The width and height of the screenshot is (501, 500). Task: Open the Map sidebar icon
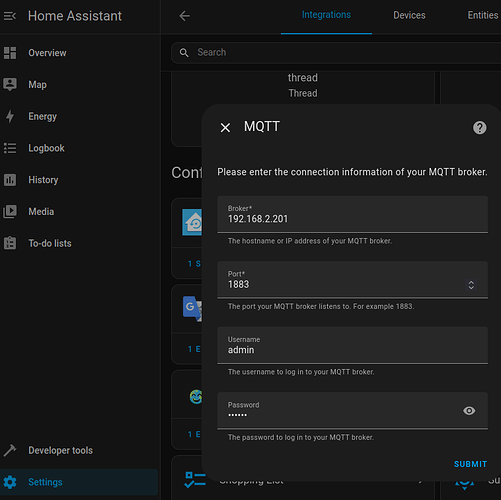pos(10,85)
